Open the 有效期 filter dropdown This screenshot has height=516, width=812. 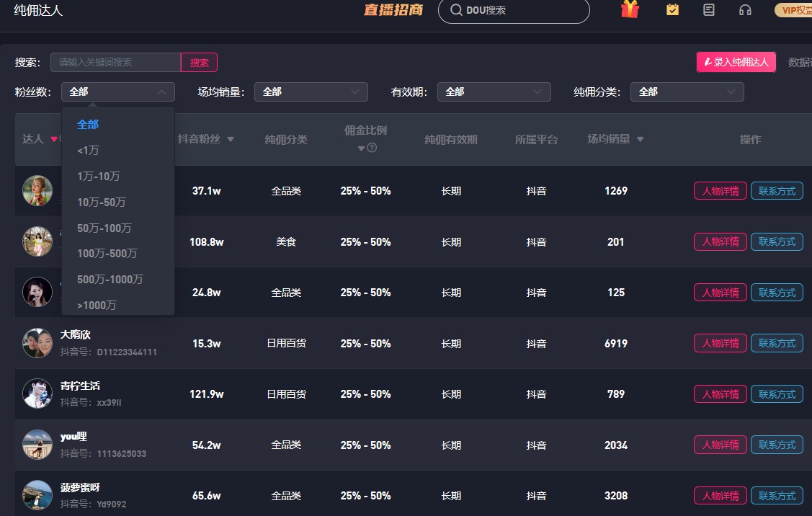(494, 92)
